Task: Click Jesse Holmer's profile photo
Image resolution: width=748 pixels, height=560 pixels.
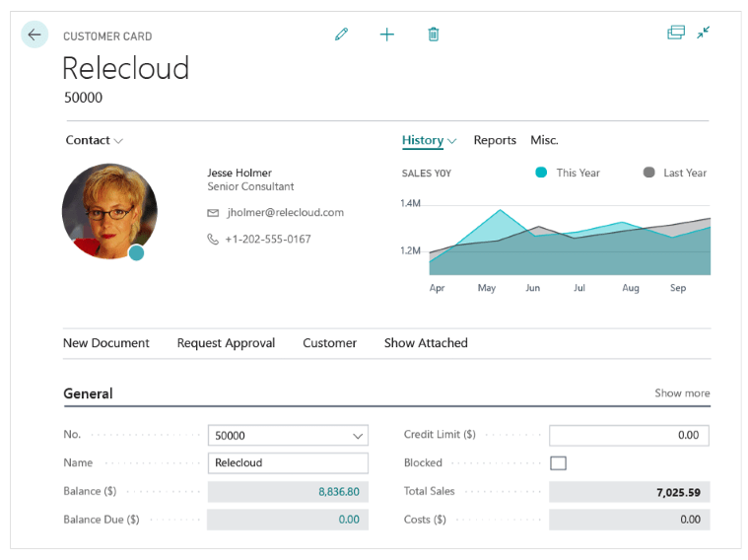Action: (x=108, y=211)
